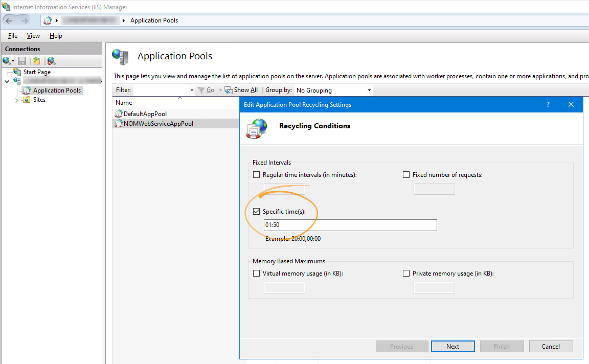Open the Filter combo box dropdown
Image resolution: width=589 pixels, height=364 pixels.
click(192, 90)
